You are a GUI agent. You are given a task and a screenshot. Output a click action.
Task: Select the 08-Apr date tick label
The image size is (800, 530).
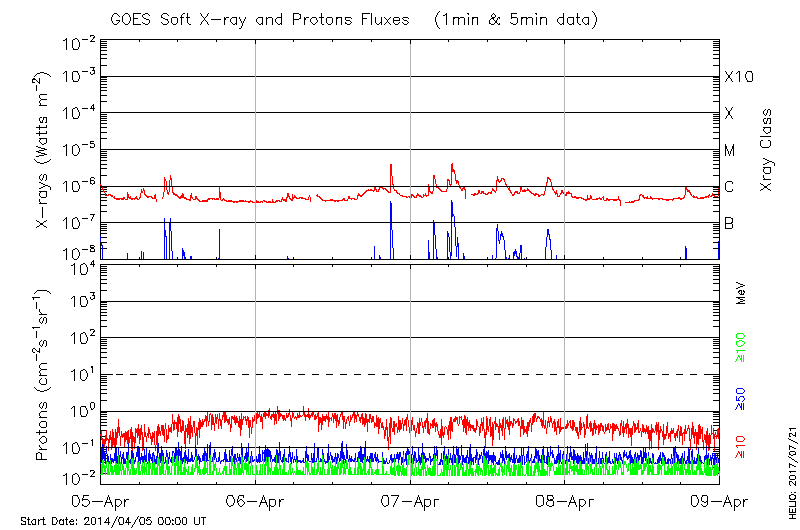pyautogui.click(x=565, y=499)
